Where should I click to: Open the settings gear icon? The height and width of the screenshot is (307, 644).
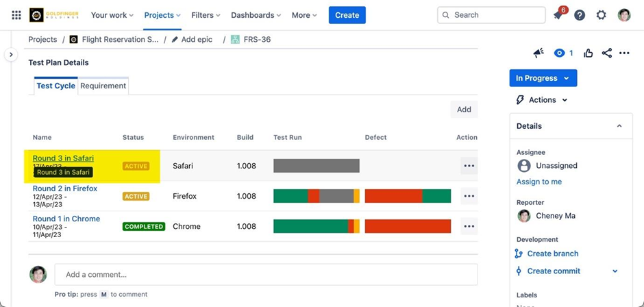601,15
